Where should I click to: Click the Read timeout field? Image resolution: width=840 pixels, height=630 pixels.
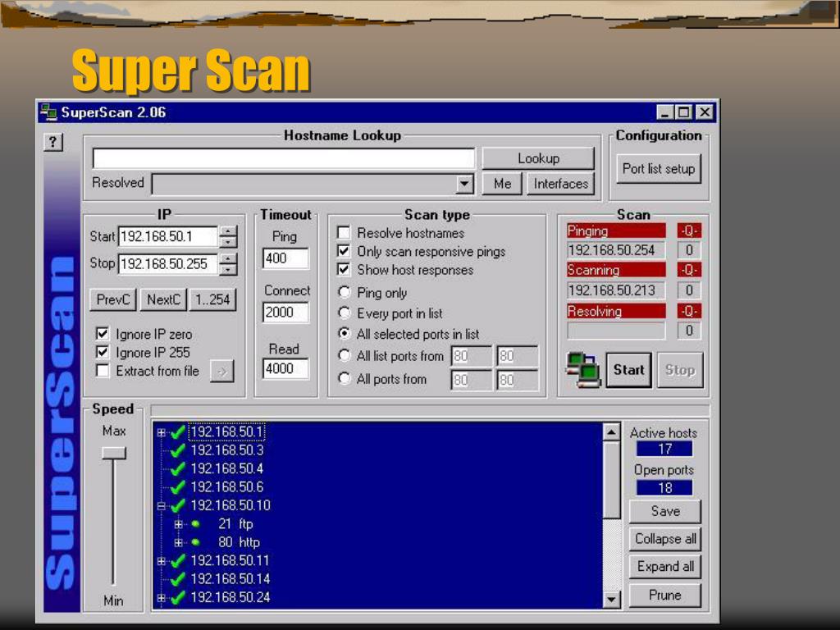285,368
